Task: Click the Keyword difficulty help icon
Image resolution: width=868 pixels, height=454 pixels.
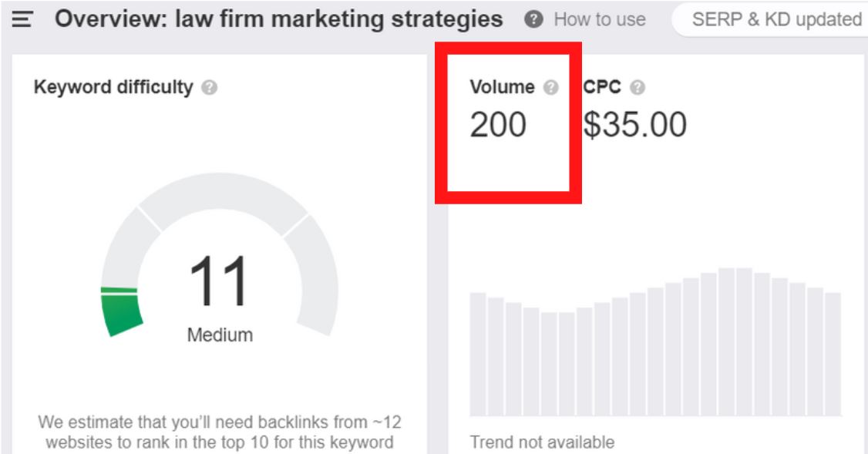Action: point(209,89)
